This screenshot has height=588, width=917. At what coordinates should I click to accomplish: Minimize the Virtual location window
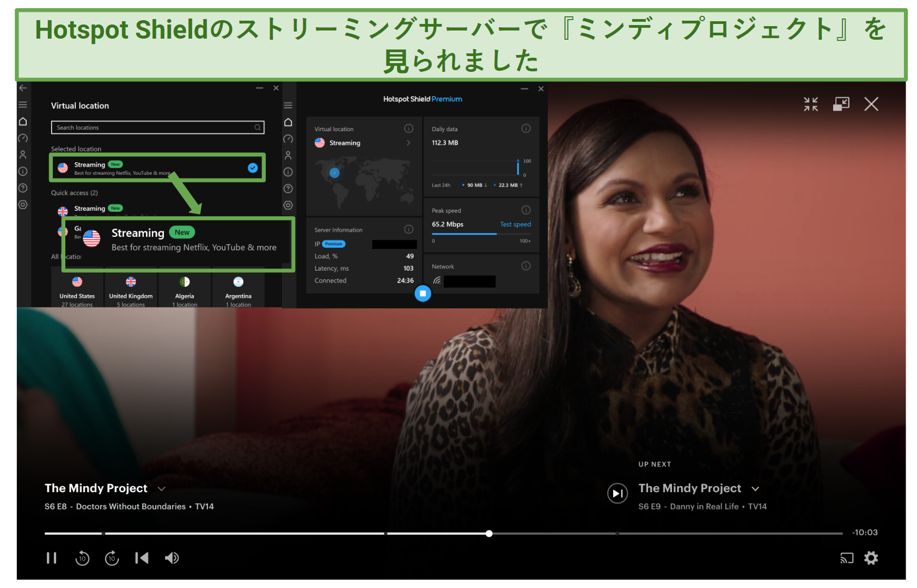click(x=260, y=88)
